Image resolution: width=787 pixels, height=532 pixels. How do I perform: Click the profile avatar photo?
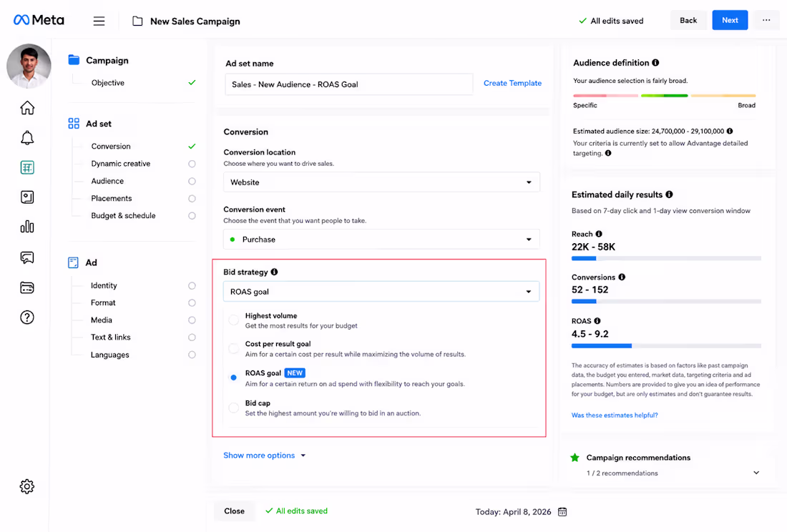(29, 66)
